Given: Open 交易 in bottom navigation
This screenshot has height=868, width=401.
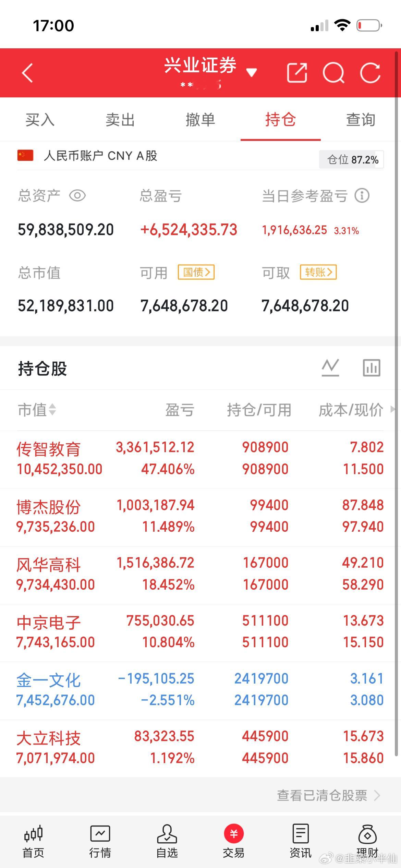Looking at the screenshot, I should pyautogui.click(x=234, y=842).
